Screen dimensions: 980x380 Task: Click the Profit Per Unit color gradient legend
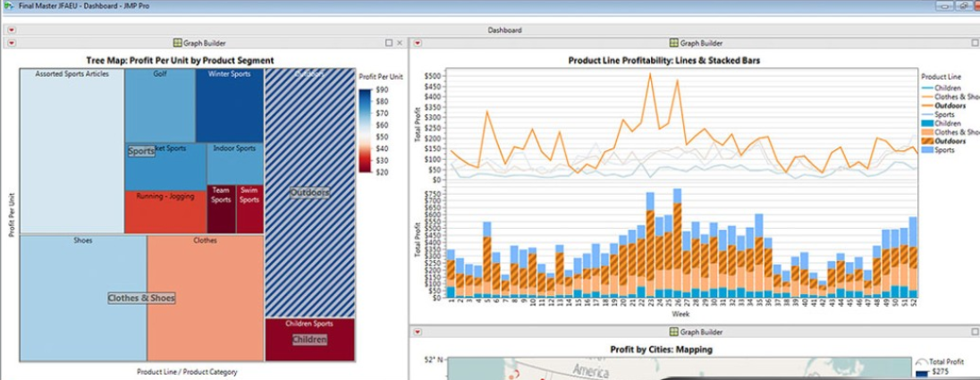(366, 130)
